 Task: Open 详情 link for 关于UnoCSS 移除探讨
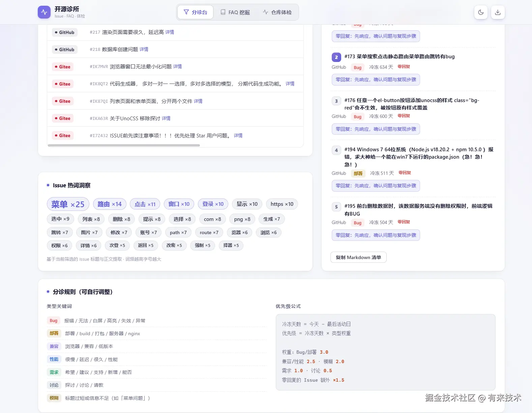(166, 118)
